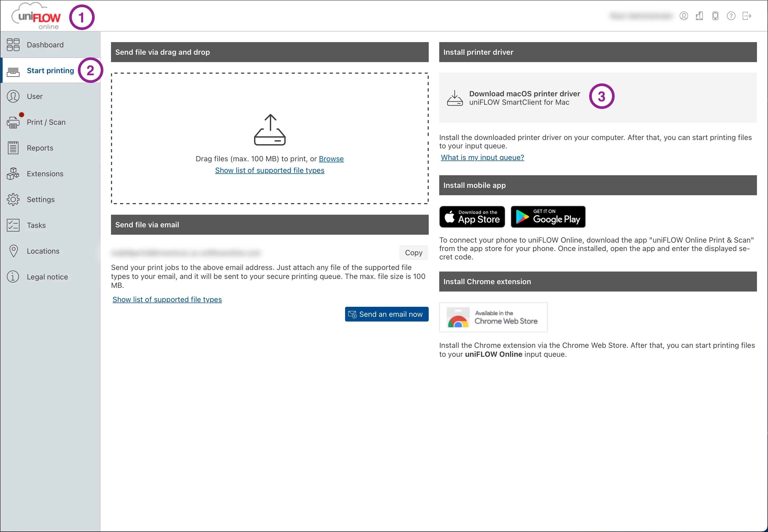Go to User section
The width and height of the screenshot is (768, 532).
(x=50, y=96)
